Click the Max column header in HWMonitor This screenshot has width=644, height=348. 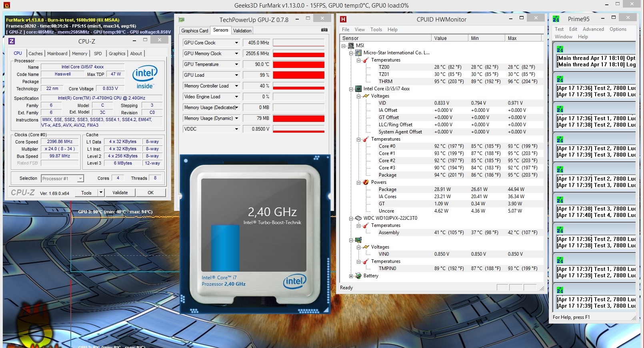tap(523, 38)
